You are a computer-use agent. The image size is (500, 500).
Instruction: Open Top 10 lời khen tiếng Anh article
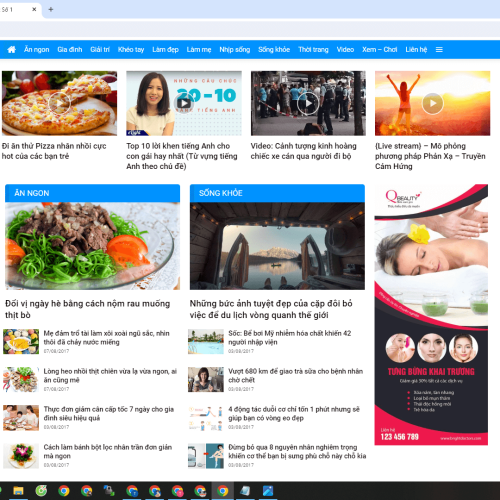182,156
